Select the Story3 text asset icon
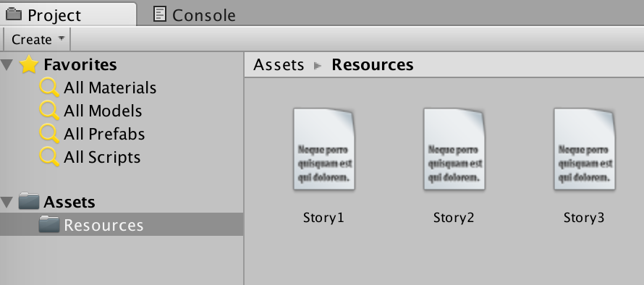The height and width of the screenshot is (285, 644). (x=584, y=150)
